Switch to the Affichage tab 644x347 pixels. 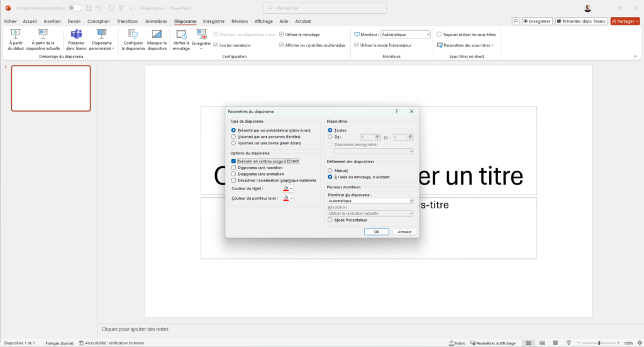click(x=264, y=21)
